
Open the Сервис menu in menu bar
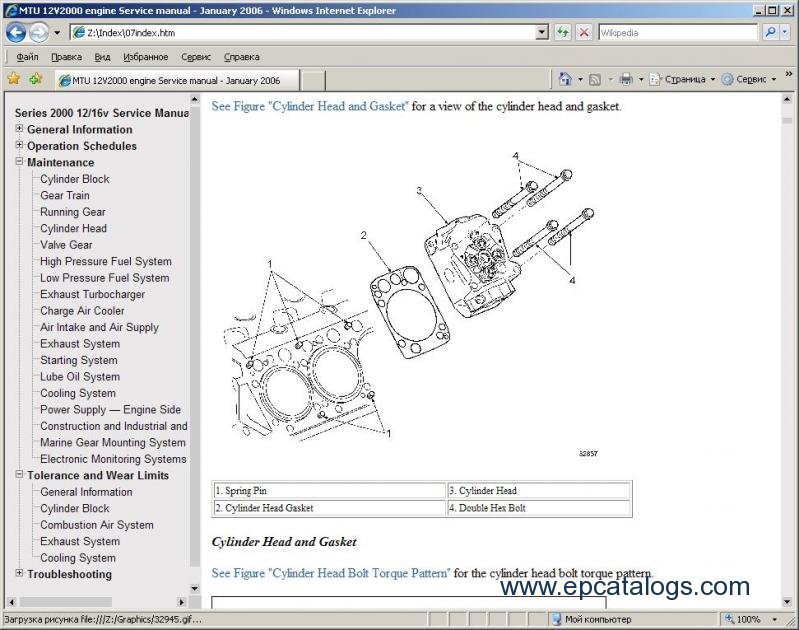coord(196,57)
